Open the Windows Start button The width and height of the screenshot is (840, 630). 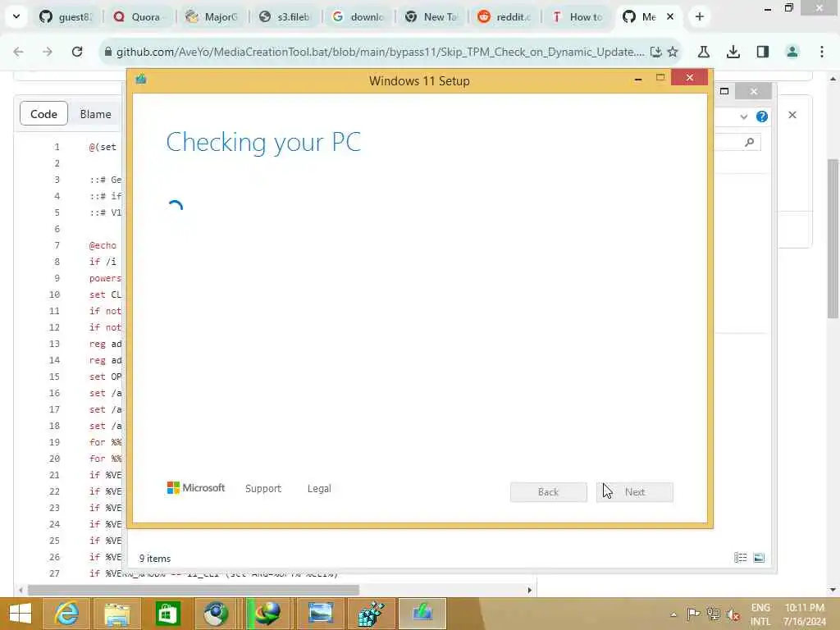point(21,613)
